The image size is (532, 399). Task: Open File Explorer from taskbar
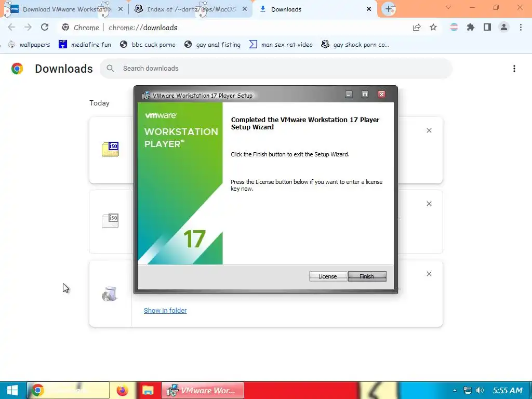tap(148, 390)
